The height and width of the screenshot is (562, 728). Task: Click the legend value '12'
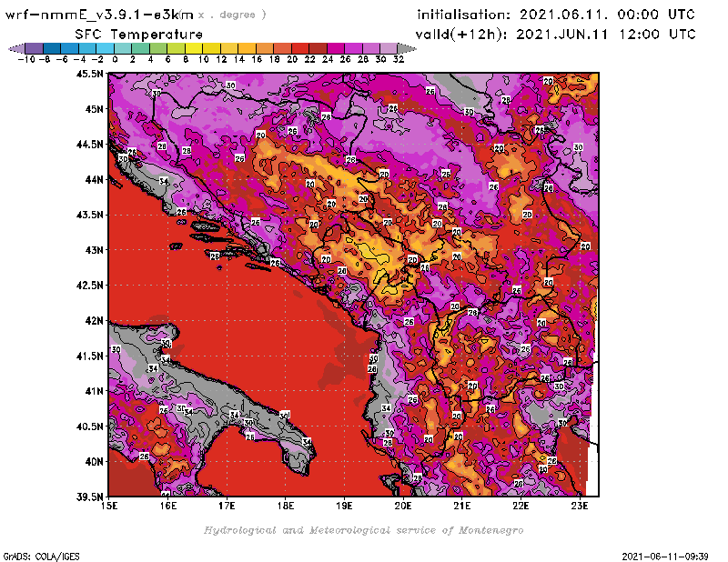tap(221, 59)
